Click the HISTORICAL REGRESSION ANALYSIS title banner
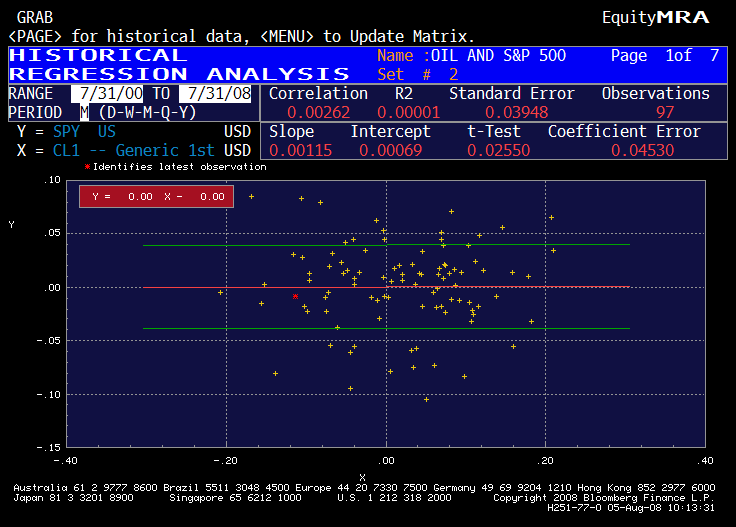Image resolution: width=736 pixels, height=527 pixels. [180, 65]
